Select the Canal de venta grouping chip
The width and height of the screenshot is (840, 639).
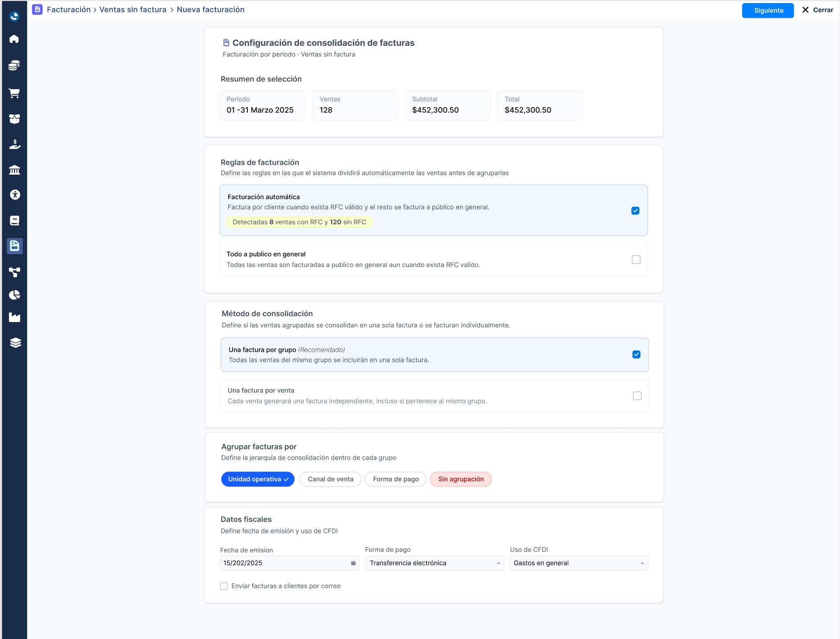click(x=330, y=479)
